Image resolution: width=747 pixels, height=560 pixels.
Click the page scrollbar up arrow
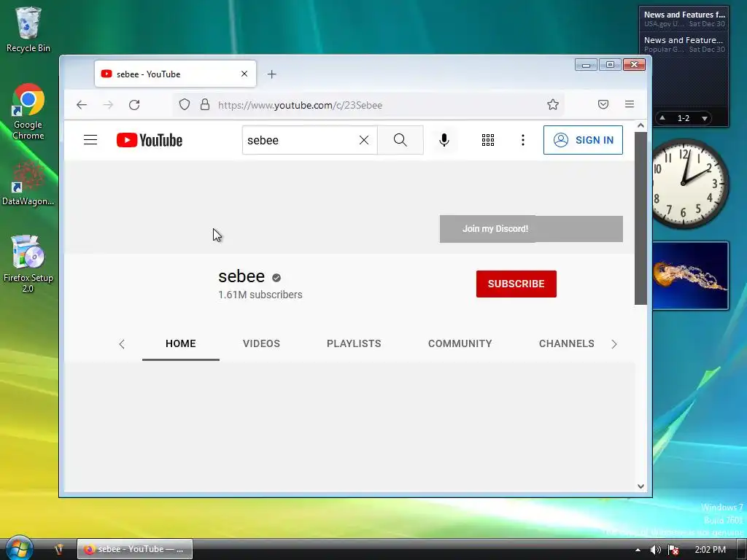pyautogui.click(x=640, y=125)
